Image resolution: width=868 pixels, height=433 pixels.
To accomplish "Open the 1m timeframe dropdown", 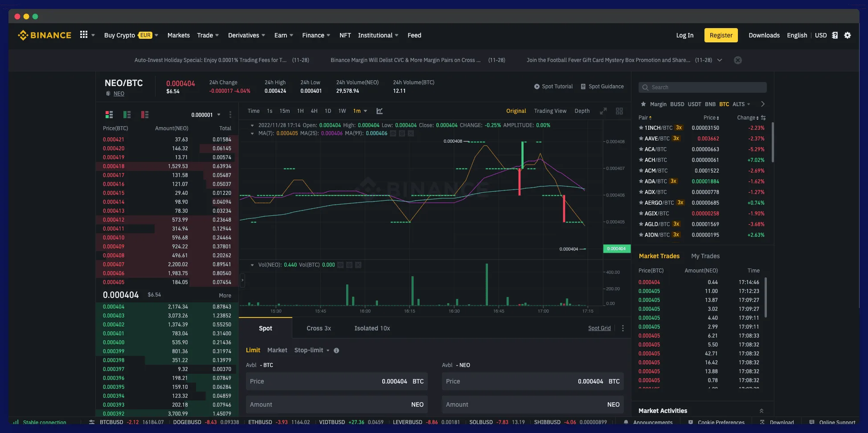I will click(x=366, y=111).
